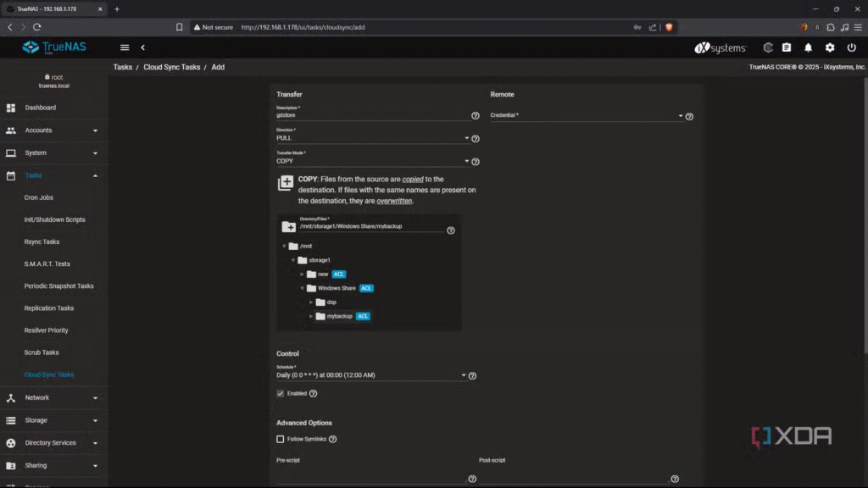The width and height of the screenshot is (868, 488).
Task: Click the help icon beside Description field
Action: pos(476,116)
